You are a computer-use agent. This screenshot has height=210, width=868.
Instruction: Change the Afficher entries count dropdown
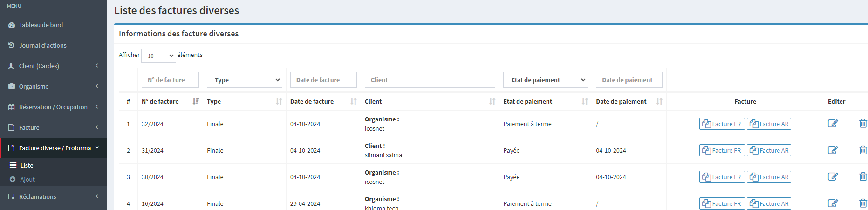(x=158, y=56)
